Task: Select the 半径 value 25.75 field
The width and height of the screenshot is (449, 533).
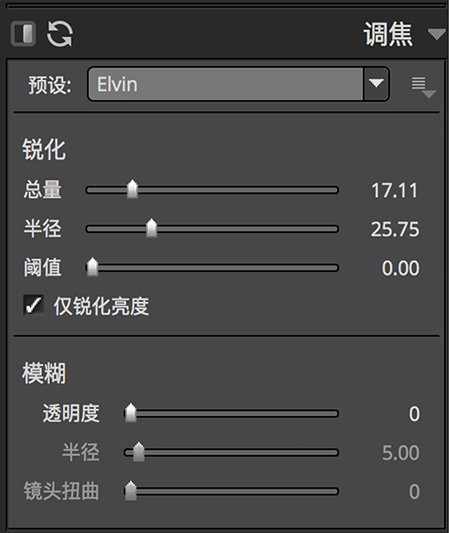Action: tap(395, 229)
